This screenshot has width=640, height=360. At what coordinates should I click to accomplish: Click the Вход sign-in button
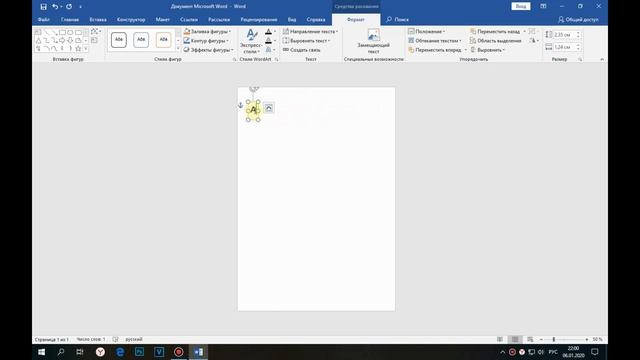521,7
